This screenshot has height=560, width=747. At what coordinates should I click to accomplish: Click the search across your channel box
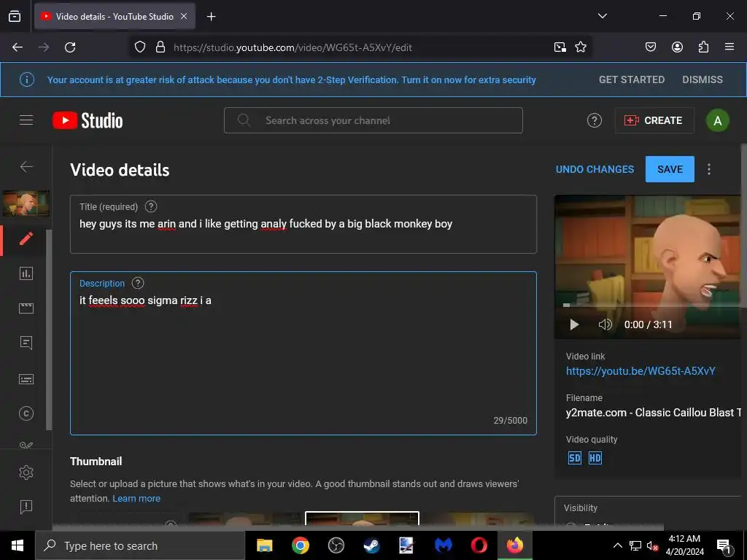[x=373, y=120]
